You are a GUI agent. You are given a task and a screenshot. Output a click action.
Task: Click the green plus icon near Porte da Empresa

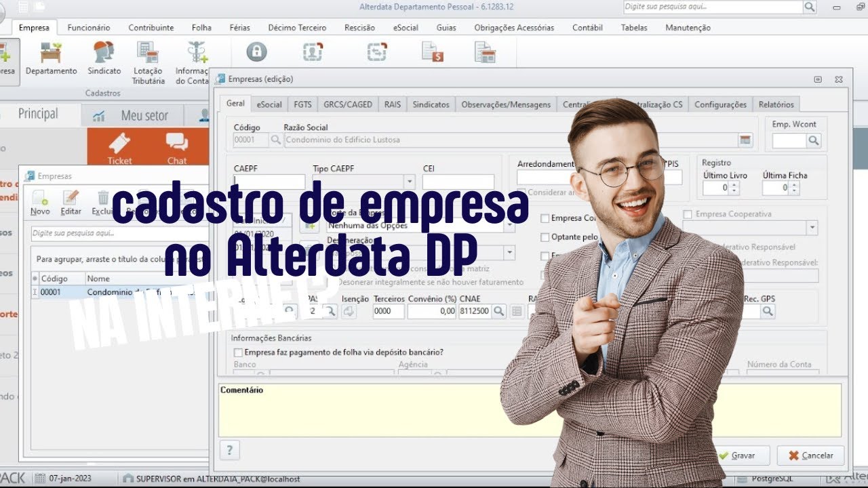pos(309,224)
